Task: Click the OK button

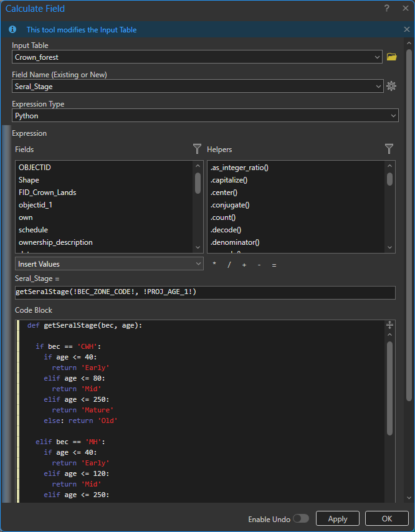Action: tap(387, 518)
